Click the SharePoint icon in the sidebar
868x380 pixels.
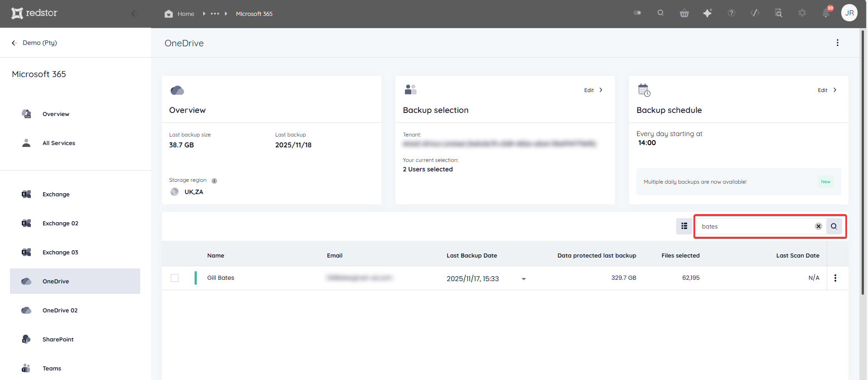click(x=26, y=339)
